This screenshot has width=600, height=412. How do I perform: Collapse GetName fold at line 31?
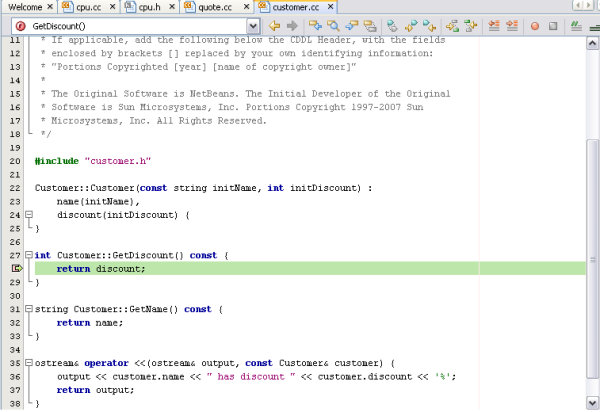(x=29, y=309)
